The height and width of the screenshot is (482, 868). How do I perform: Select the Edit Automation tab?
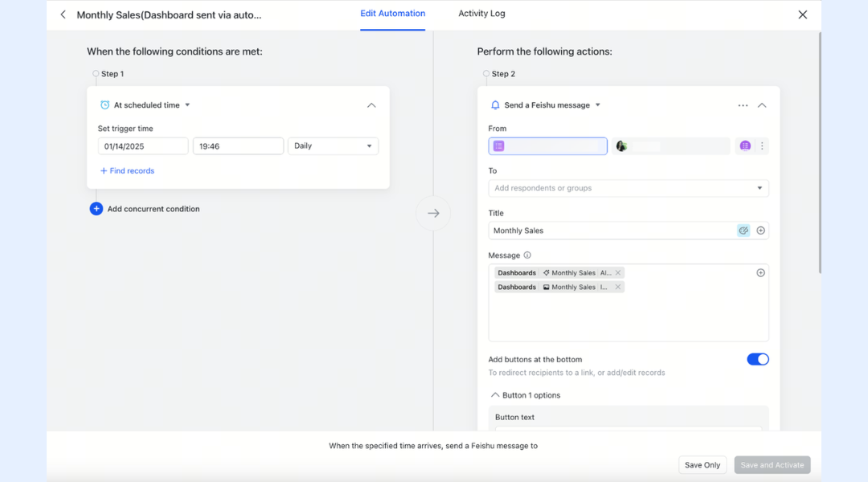point(392,14)
